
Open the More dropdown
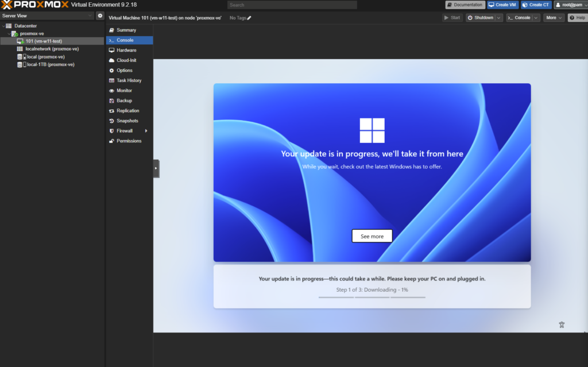(554, 18)
